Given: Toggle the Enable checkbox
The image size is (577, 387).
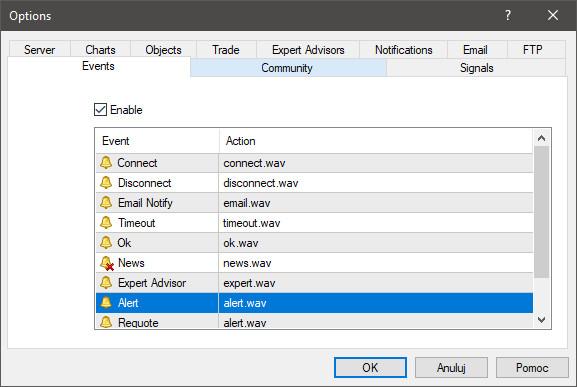Looking at the screenshot, I should (x=100, y=110).
